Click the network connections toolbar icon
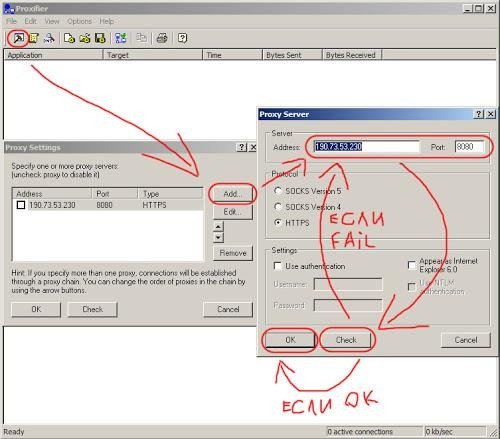This screenshot has height=439, width=500. click(x=121, y=38)
